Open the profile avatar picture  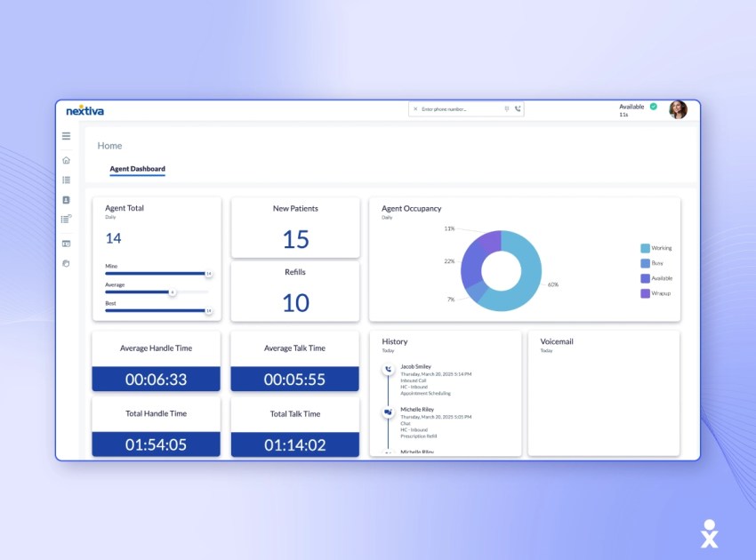pos(680,108)
